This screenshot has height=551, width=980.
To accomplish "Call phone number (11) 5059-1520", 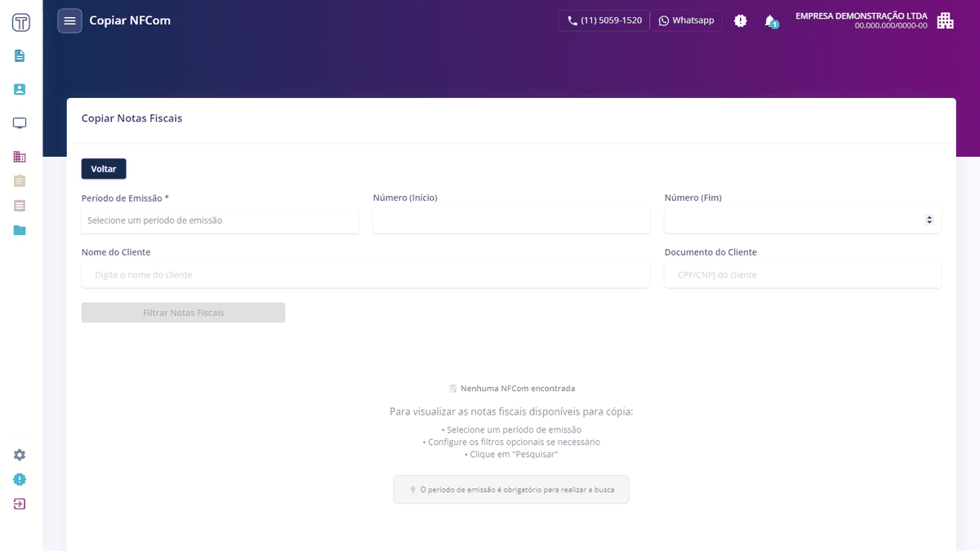I will (x=604, y=20).
